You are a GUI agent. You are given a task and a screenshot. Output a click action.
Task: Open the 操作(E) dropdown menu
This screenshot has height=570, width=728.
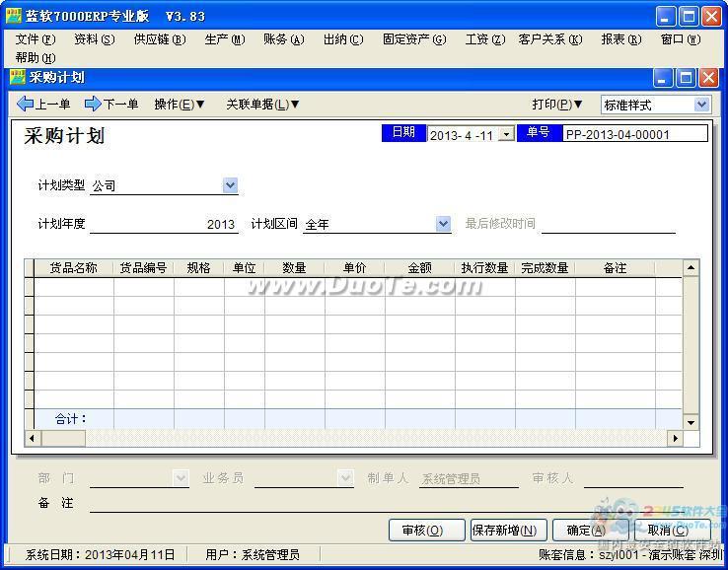(x=180, y=105)
